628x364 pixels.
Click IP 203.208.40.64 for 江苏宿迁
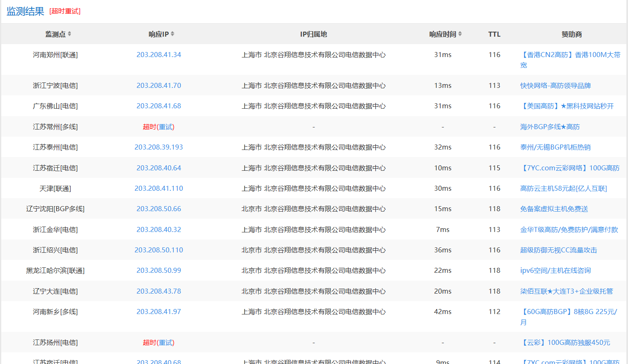pos(159,167)
